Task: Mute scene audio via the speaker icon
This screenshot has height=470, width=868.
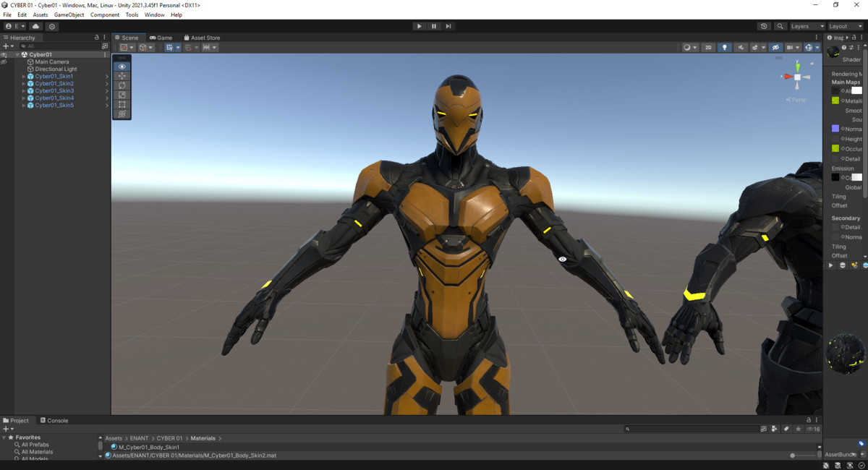Action: coord(741,47)
